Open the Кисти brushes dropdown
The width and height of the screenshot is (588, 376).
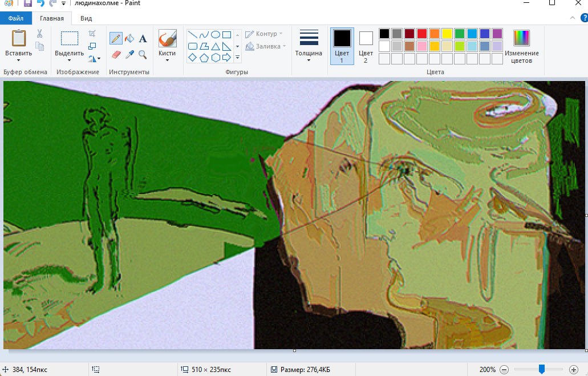[167, 60]
